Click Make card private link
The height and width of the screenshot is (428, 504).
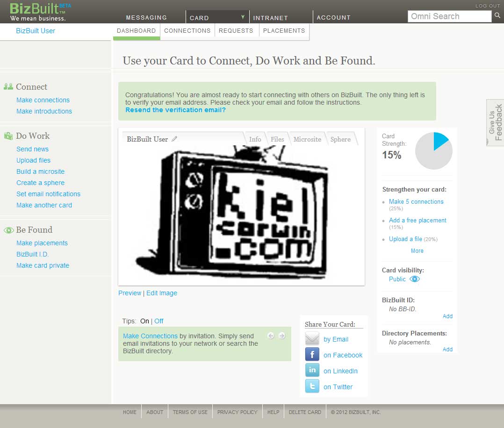point(43,265)
